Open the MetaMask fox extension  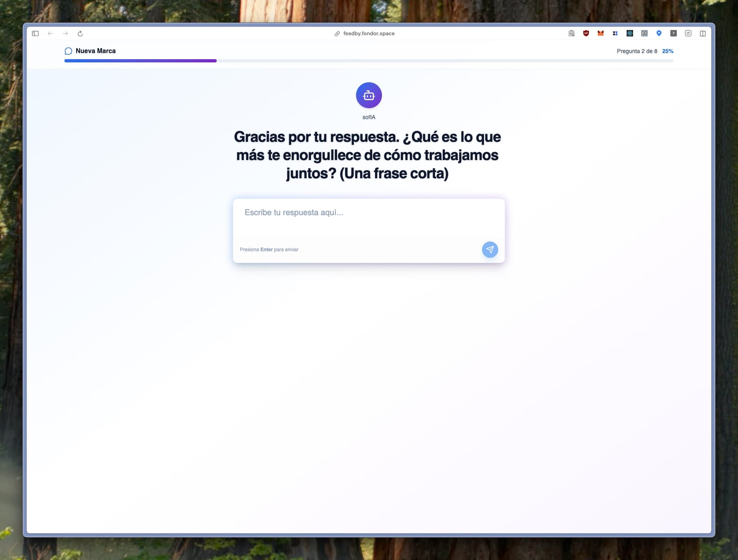coord(601,33)
